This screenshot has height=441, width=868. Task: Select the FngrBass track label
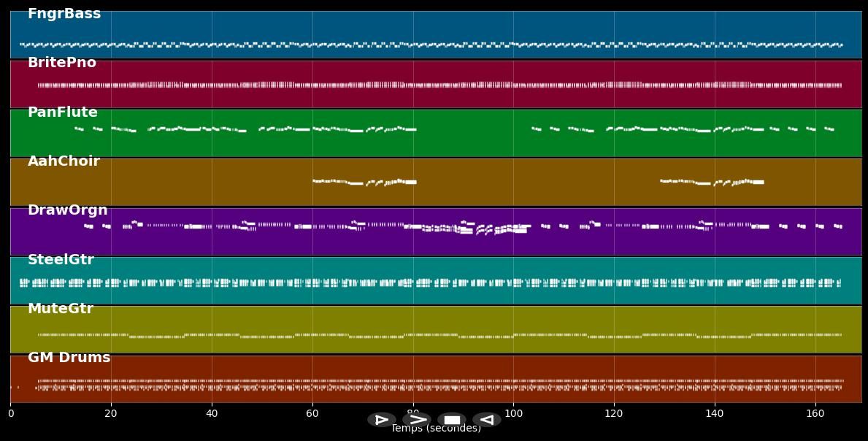[x=64, y=14]
